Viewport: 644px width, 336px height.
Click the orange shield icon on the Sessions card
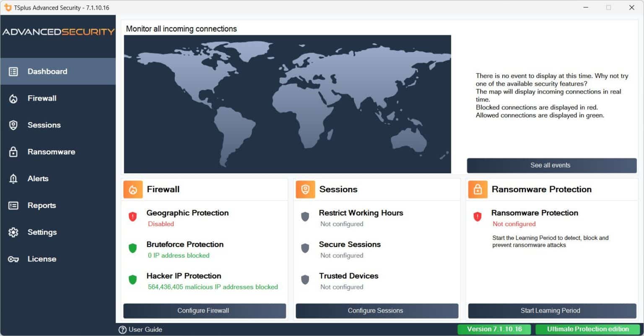(x=305, y=190)
